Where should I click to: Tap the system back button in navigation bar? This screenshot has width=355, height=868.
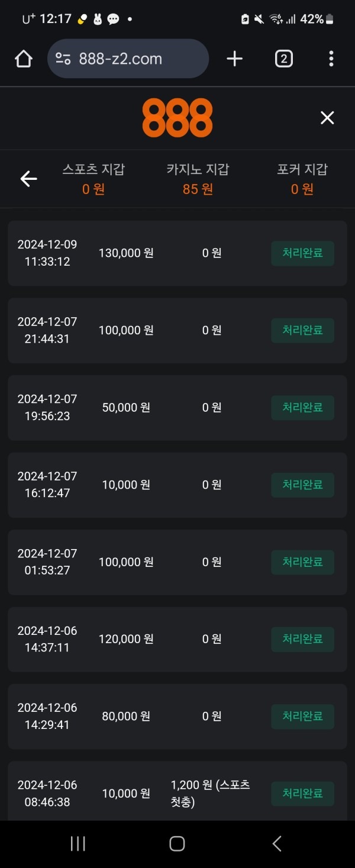pyautogui.click(x=276, y=844)
